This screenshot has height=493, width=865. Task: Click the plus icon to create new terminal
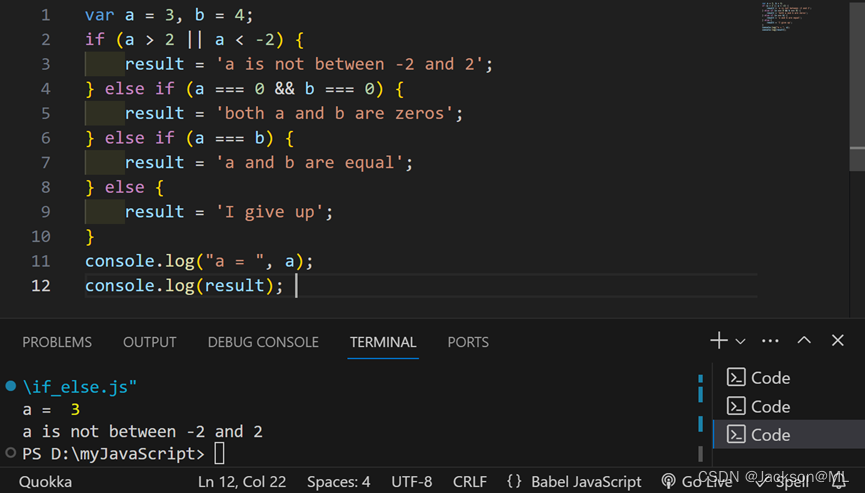coord(718,341)
